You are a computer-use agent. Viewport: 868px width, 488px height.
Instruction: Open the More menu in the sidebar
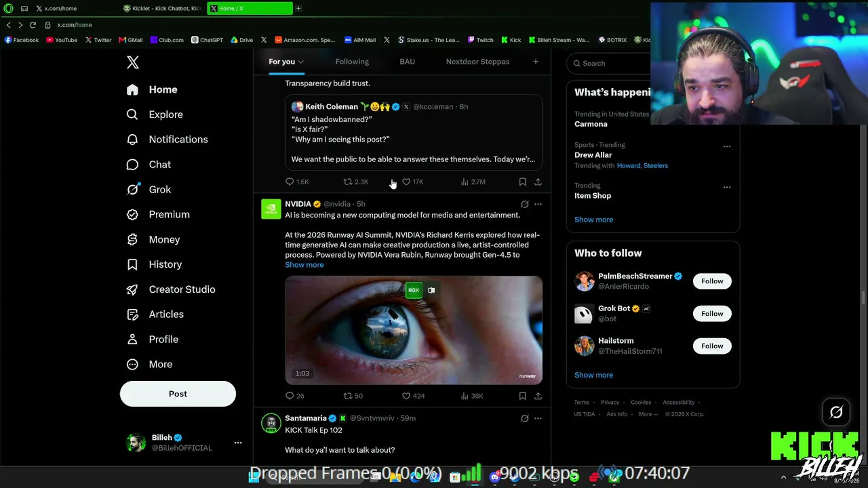[x=150, y=365]
